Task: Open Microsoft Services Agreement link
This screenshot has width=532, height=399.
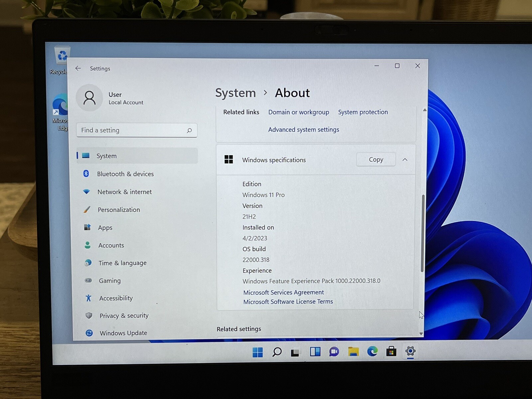Action: click(284, 293)
